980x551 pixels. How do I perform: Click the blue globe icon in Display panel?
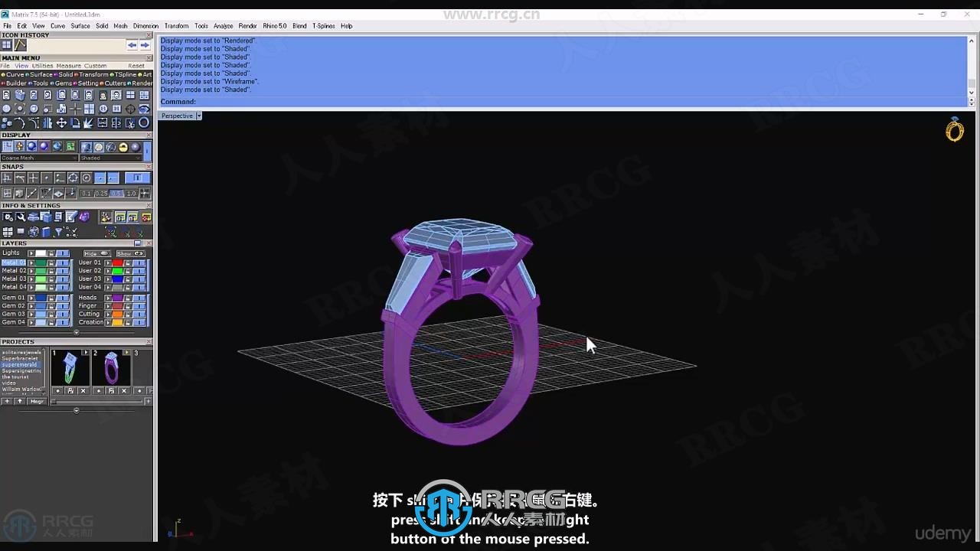[57, 146]
